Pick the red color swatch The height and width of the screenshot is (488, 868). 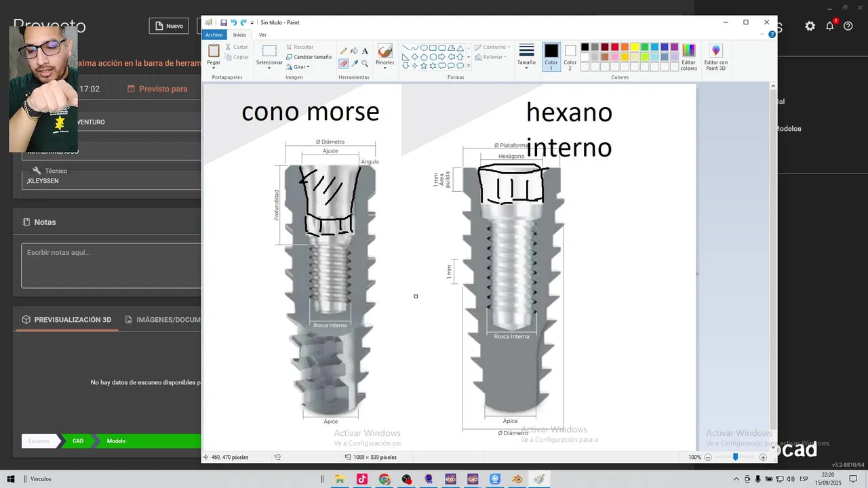point(614,47)
